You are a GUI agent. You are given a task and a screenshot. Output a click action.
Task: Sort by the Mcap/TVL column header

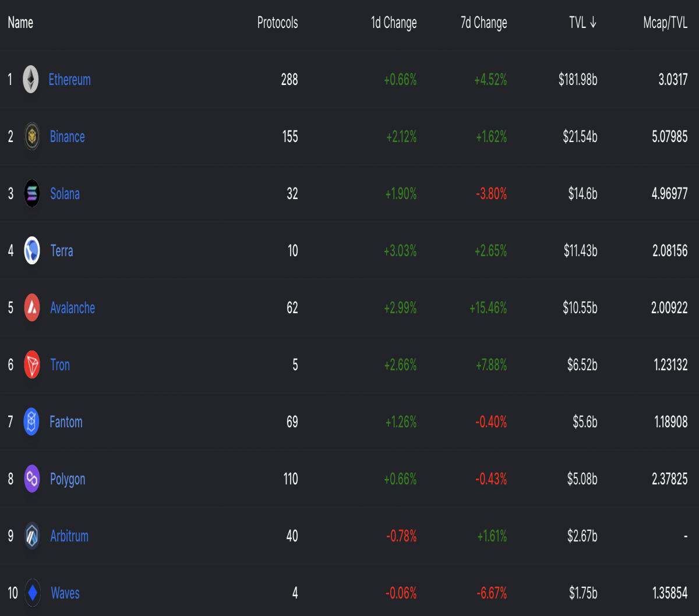click(665, 23)
